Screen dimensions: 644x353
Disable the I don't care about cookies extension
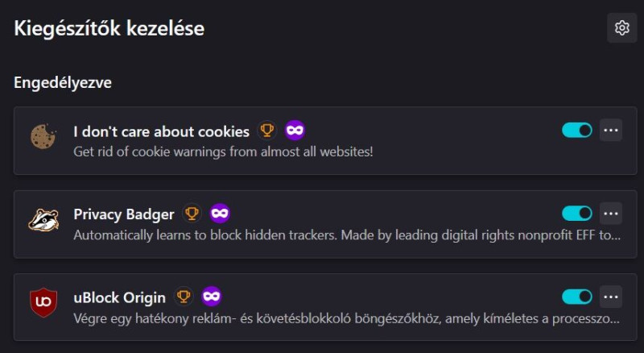pos(576,130)
